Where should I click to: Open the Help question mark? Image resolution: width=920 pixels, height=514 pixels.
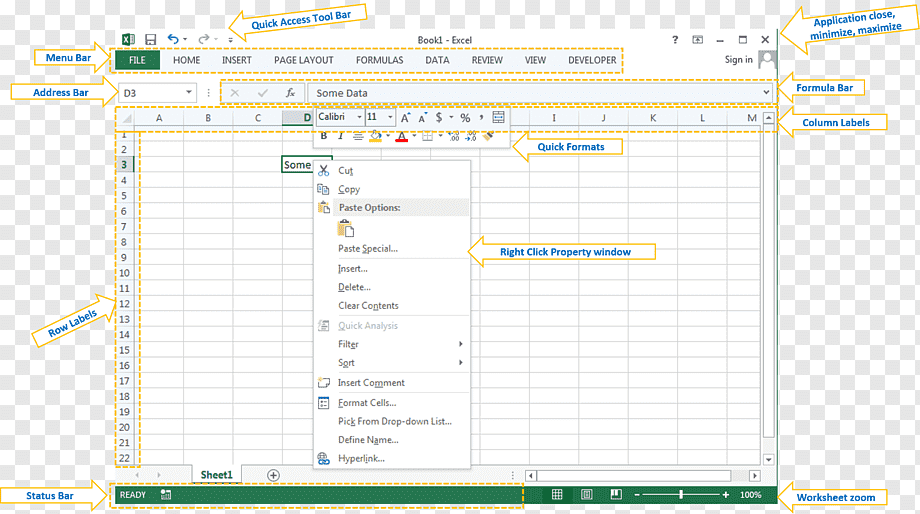click(675, 39)
